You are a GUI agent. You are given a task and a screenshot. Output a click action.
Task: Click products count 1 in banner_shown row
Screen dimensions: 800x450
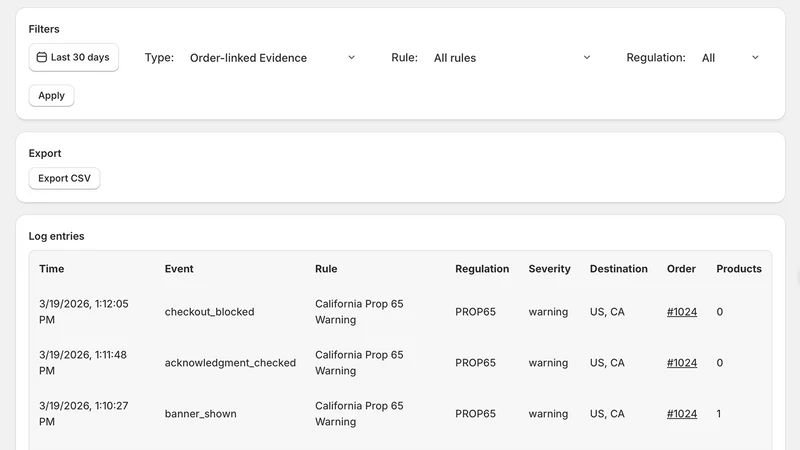(x=719, y=414)
